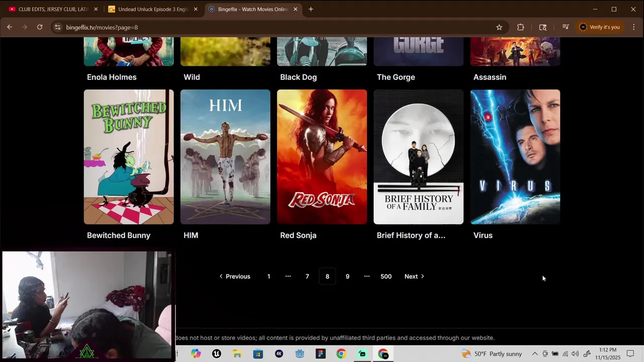The width and height of the screenshot is (644, 362).
Task: Open the media controls icon in toolbar
Action: coord(566,27)
